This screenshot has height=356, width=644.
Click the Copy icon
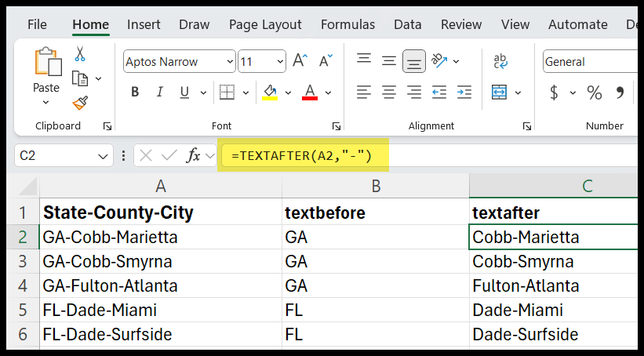[x=80, y=78]
